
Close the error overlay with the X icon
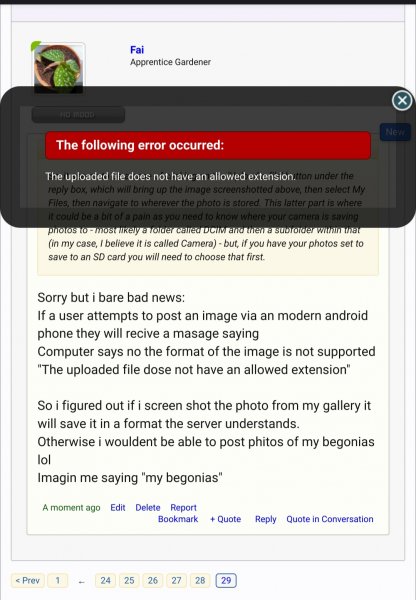(402, 101)
